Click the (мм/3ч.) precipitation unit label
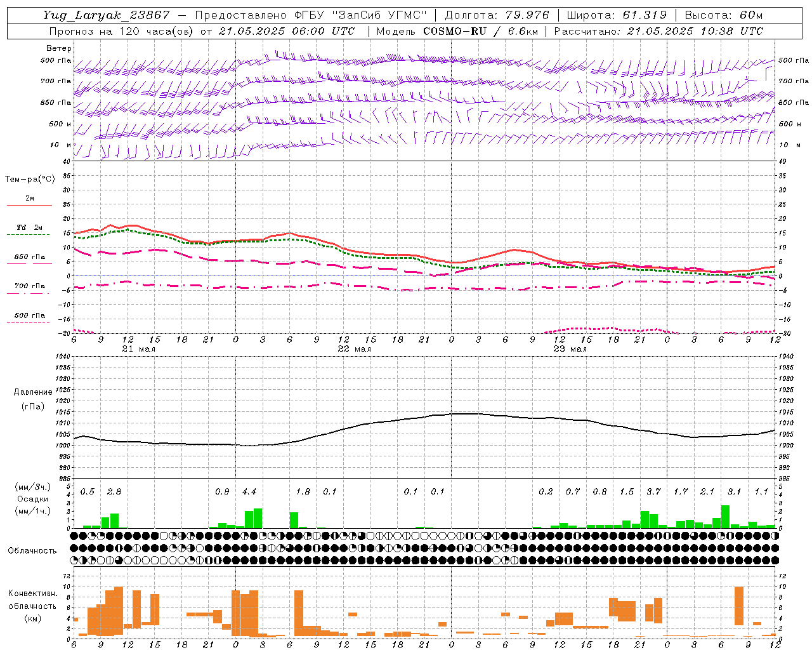 pos(32,487)
